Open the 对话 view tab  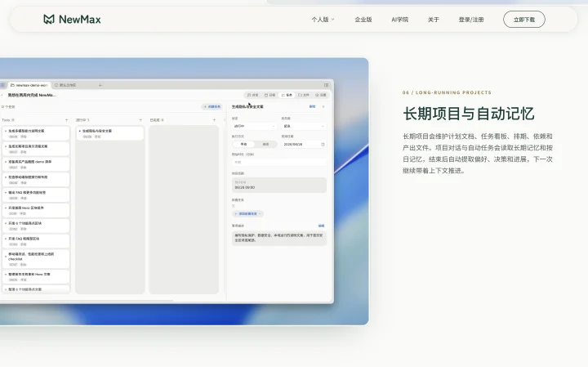pyautogui.click(x=252, y=96)
